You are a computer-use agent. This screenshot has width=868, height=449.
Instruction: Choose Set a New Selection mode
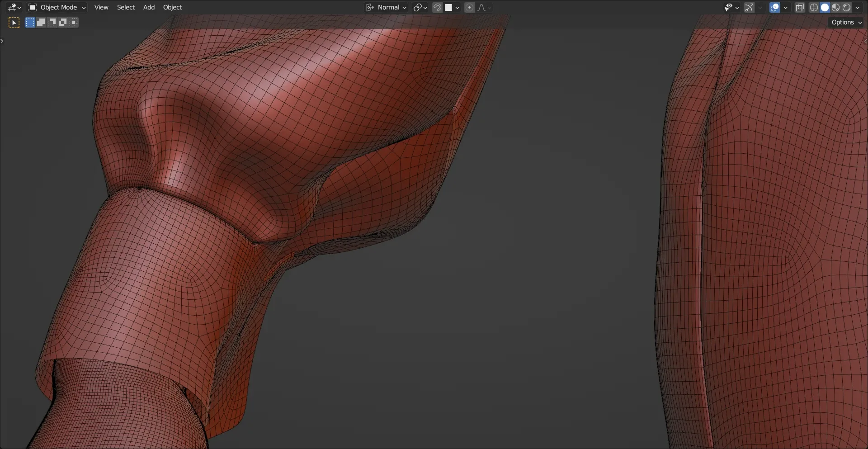coord(30,22)
